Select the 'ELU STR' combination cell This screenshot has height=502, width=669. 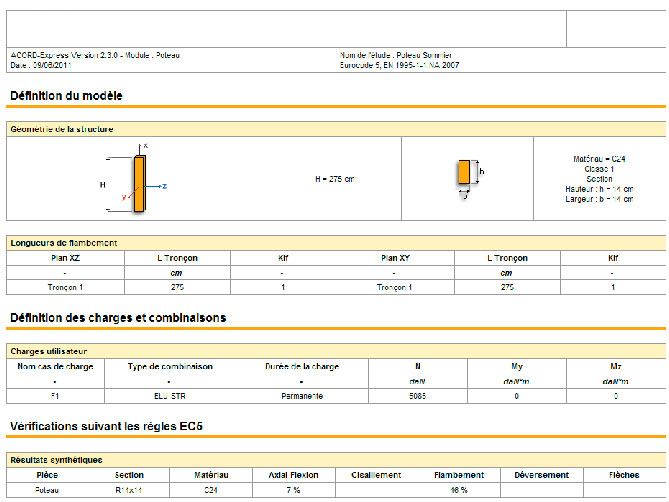[170, 396]
